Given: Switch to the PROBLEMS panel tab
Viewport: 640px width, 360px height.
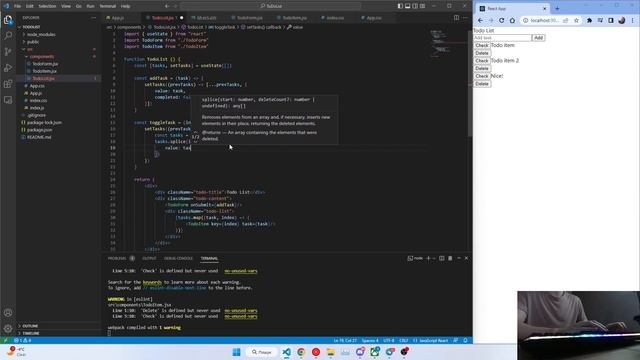Looking at the screenshot, I should click(117, 258).
